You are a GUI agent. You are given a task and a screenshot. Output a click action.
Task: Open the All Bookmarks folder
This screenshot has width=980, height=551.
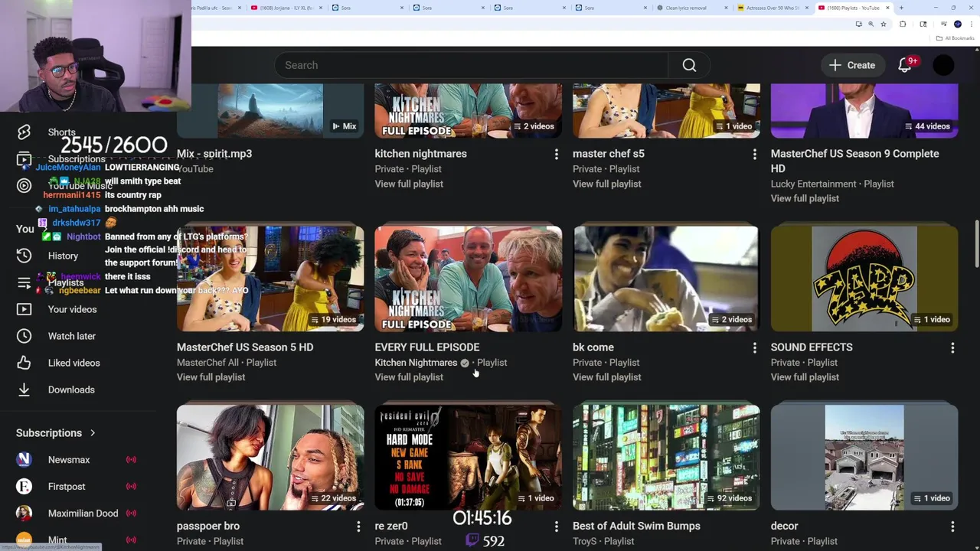click(955, 38)
